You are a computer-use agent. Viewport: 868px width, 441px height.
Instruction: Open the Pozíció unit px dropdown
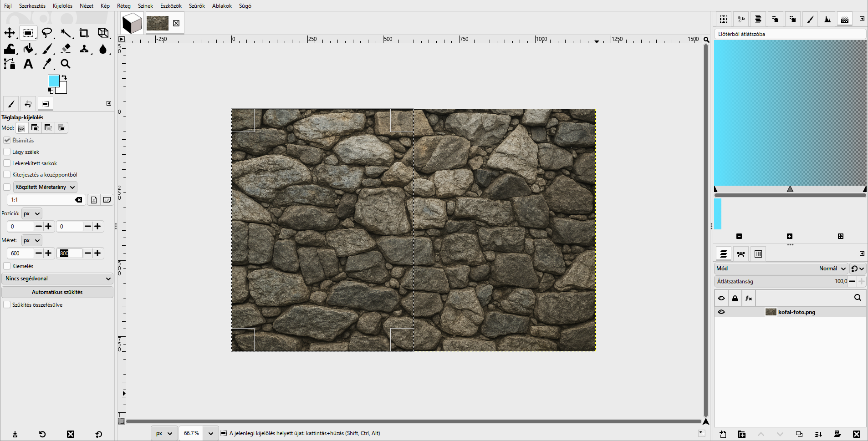coord(31,213)
